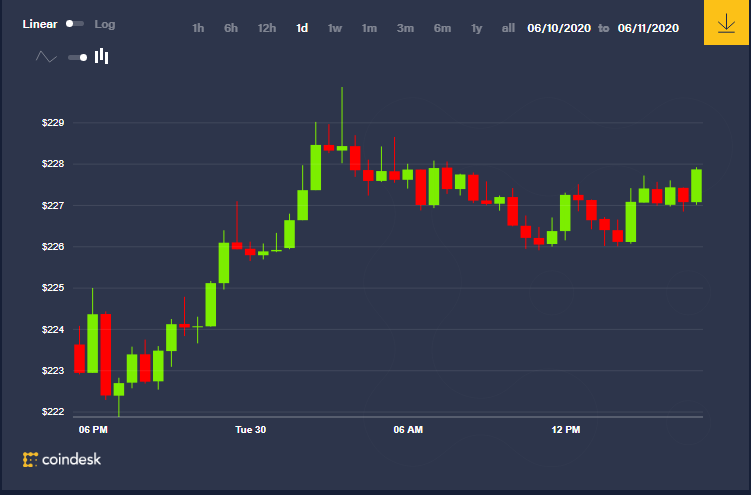Toggle the Linear/Log scale switch
751x495 pixels.
coord(75,23)
